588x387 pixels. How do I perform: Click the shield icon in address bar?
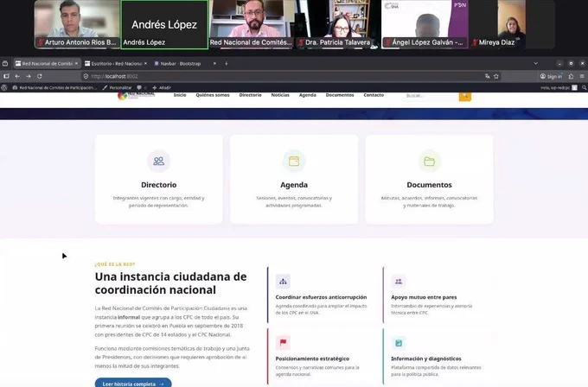pyautogui.click(x=86, y=76)
